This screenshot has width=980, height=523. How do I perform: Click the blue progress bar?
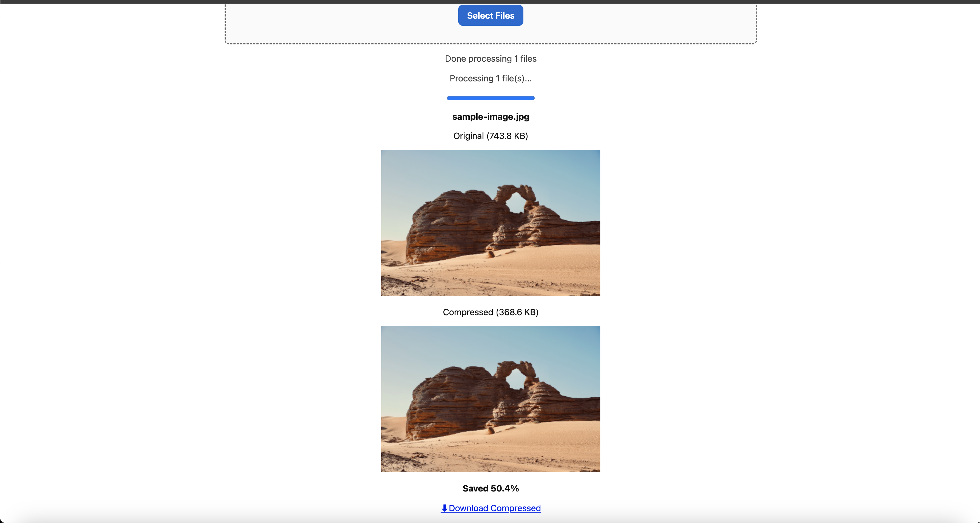point(490,98)
